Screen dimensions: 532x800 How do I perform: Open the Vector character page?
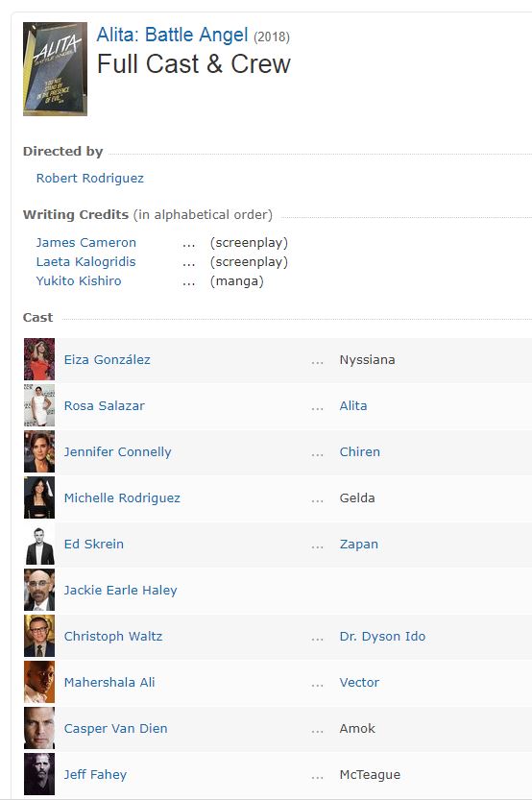(x=359, y=683)
